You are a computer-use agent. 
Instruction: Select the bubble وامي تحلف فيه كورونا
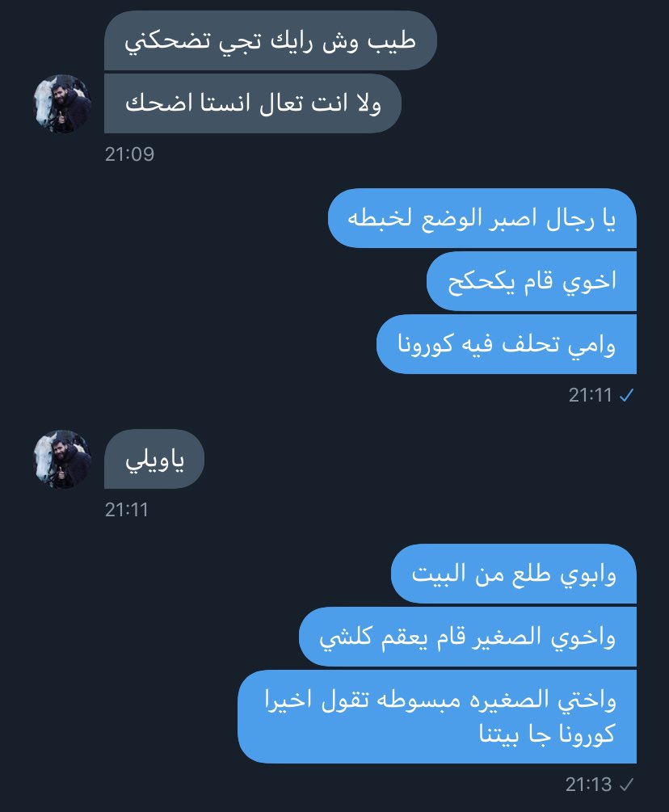click(x=507, y=344)
